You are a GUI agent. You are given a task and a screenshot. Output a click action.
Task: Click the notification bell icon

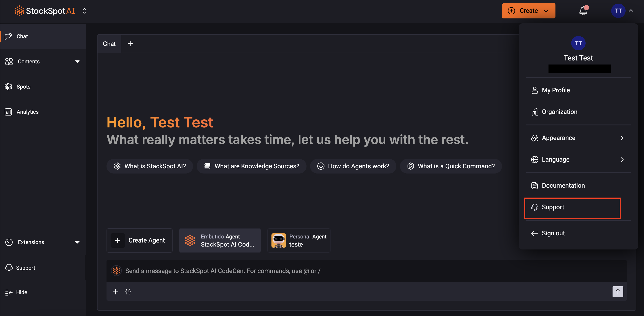point(583,11)
